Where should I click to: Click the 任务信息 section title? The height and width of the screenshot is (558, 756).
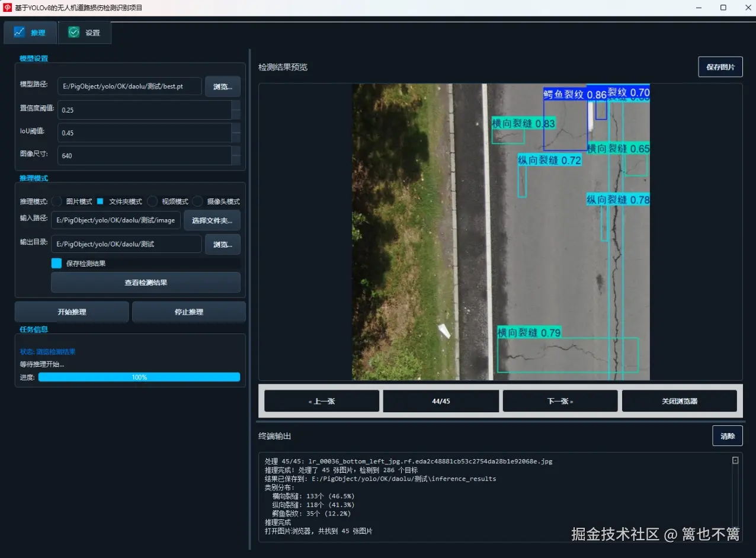pyautogui.click(x=34, y=329)
